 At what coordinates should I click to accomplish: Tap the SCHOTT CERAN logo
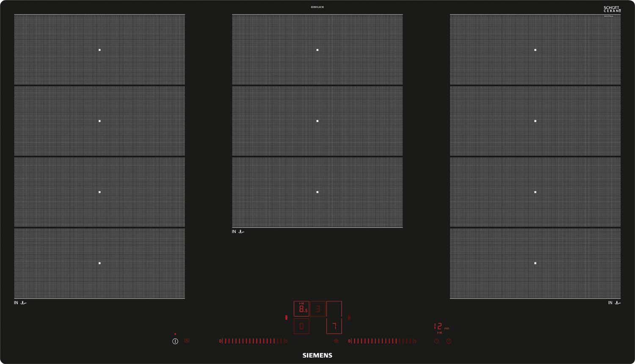(612, 9)
